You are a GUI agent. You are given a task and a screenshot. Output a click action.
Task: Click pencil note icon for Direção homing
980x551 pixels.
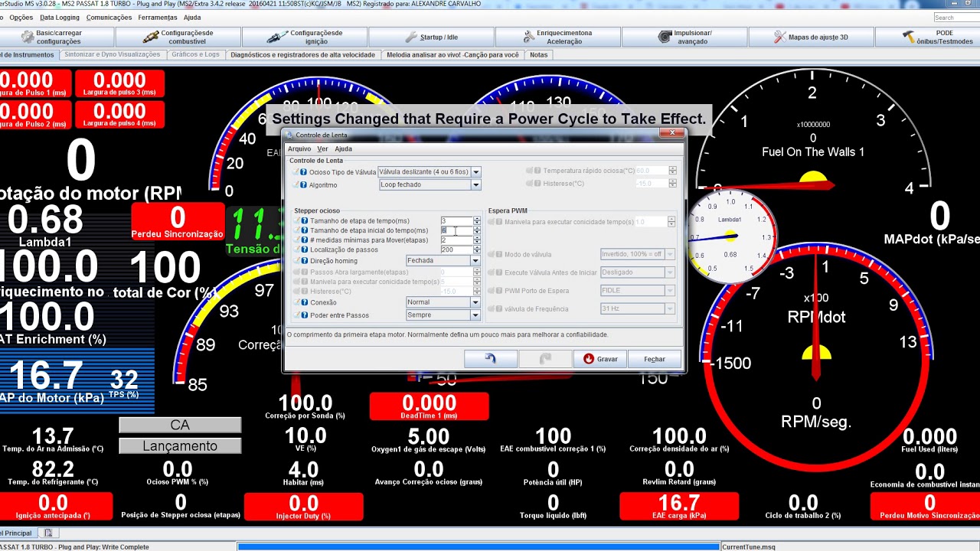point(296,261)
